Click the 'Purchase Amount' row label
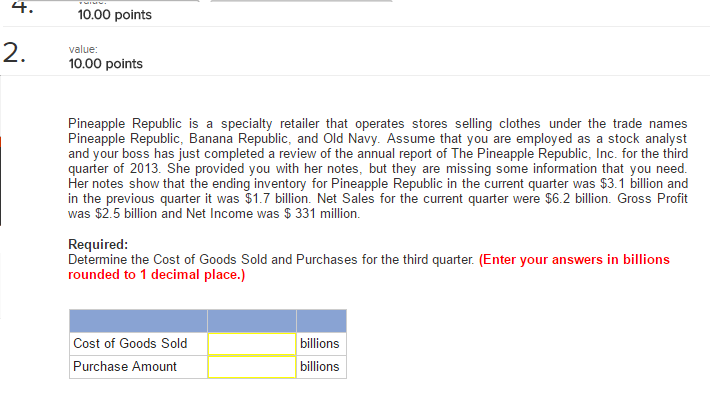 click(125, 367)
